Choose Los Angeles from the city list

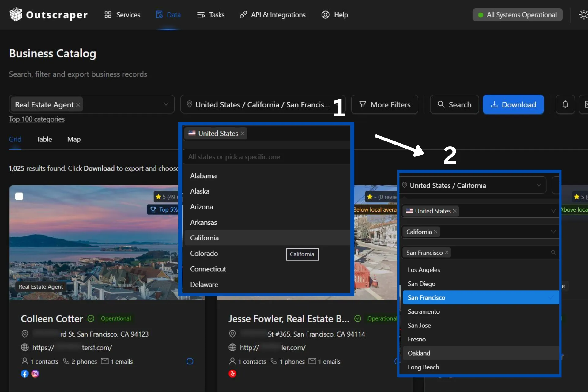tap(481, 270)
